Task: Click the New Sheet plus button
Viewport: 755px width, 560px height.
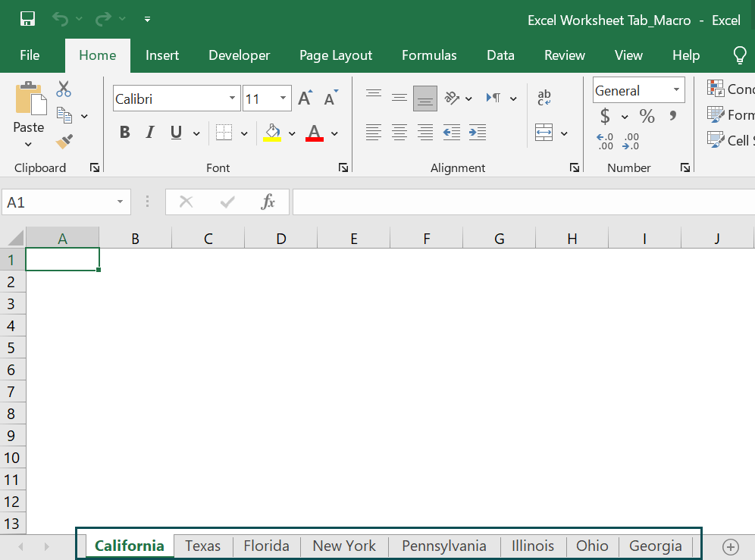Action: [x=730, y=546]
